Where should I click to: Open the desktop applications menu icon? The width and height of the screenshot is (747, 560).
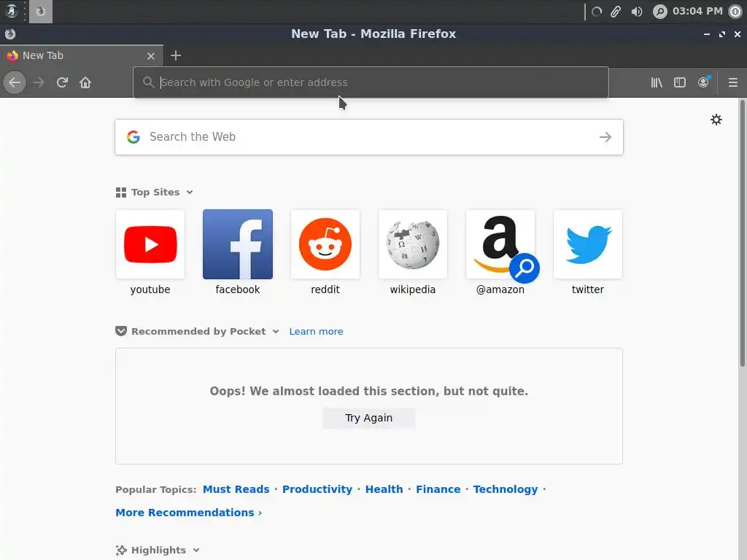(x=12, y=11)
